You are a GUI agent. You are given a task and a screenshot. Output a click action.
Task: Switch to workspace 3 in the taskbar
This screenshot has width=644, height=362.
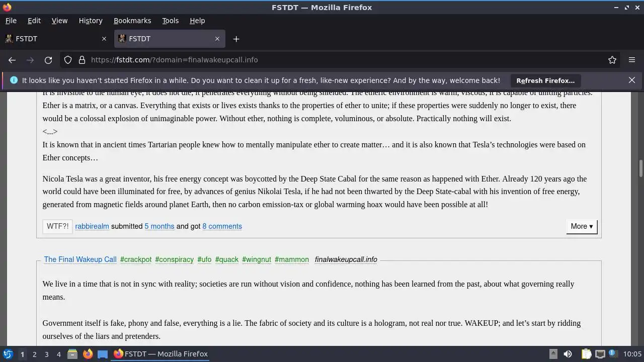pyautogui.click(x=46, y=354)
